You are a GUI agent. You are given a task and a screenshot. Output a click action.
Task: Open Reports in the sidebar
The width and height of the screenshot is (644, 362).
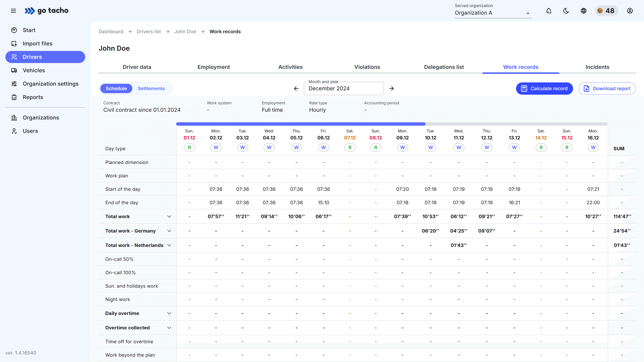[33, 97]
